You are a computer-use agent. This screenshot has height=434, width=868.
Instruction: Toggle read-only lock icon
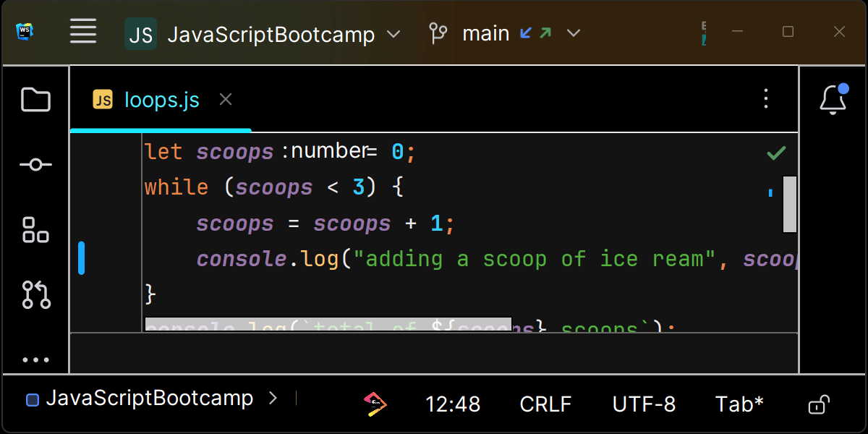tap(818, 404)
